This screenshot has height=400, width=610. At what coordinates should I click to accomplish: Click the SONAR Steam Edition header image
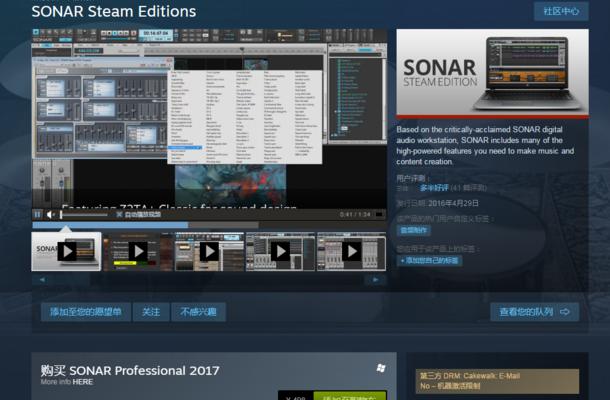pos(492,73)
